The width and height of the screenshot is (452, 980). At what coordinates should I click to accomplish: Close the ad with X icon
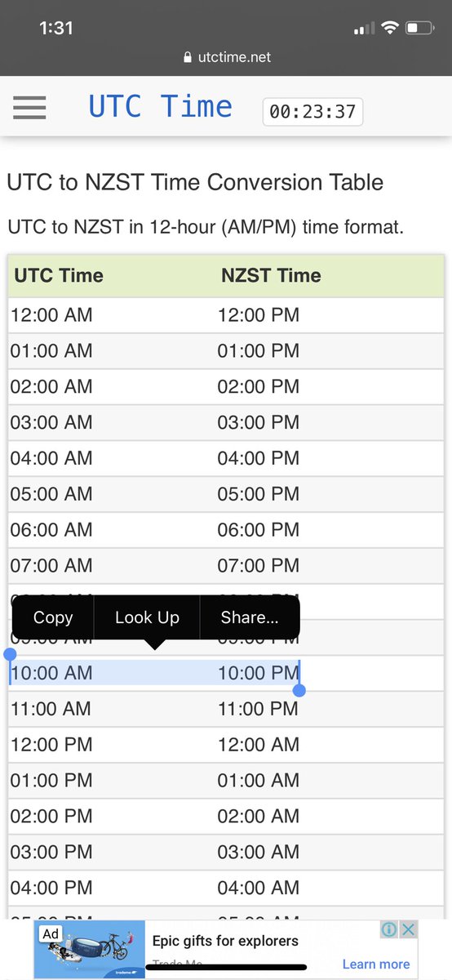click(408, 929)
